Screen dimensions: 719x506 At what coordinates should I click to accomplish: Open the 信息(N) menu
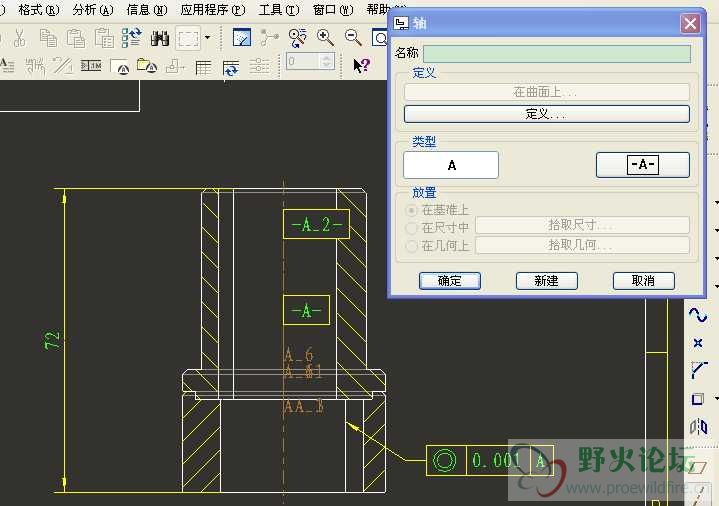pos(147,10)
